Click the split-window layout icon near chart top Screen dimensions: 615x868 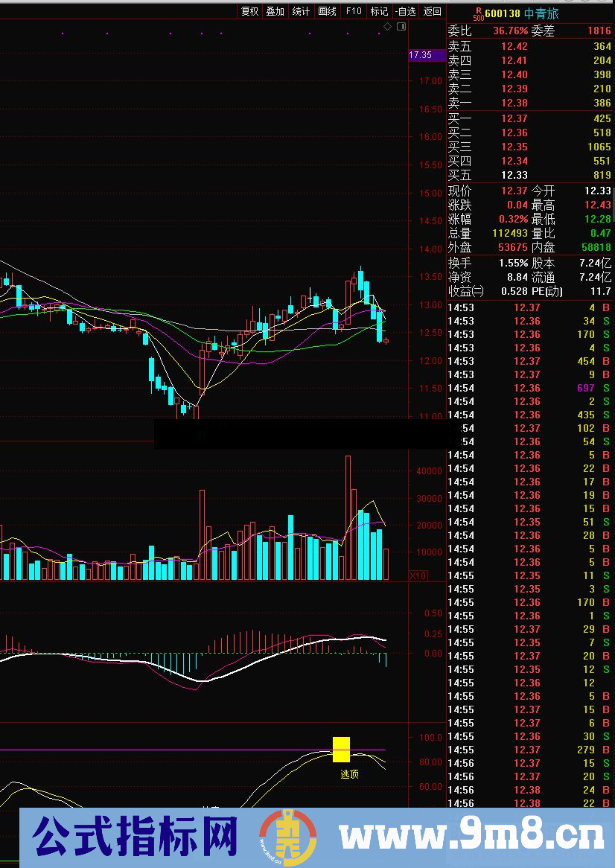click(x=402, y=25)
